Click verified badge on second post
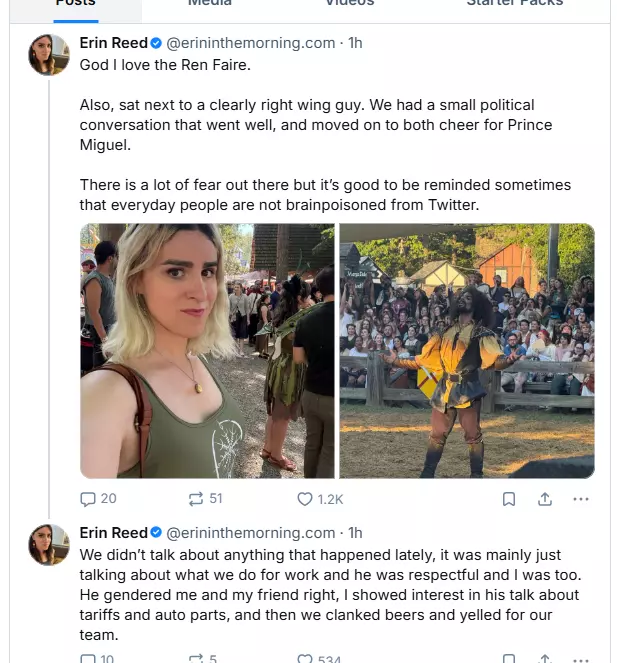The height and width of the screenshot is (663, 617). tap(156, 533)
